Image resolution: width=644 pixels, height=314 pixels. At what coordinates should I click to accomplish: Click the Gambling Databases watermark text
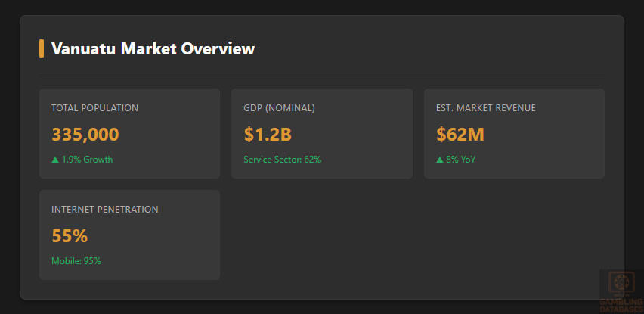[x=621, y=306]
